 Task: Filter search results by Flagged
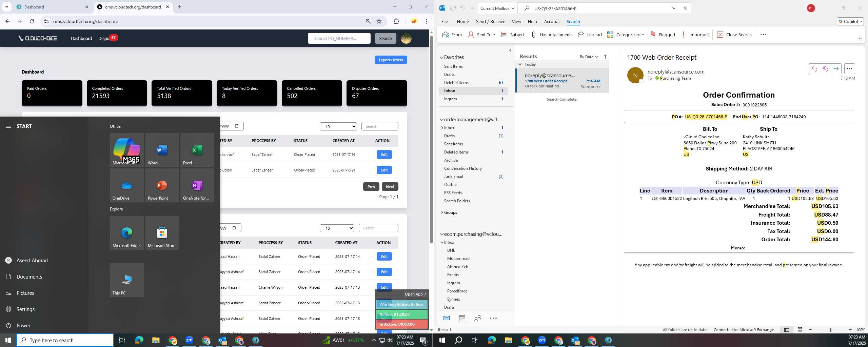click(x=663, y=35)
